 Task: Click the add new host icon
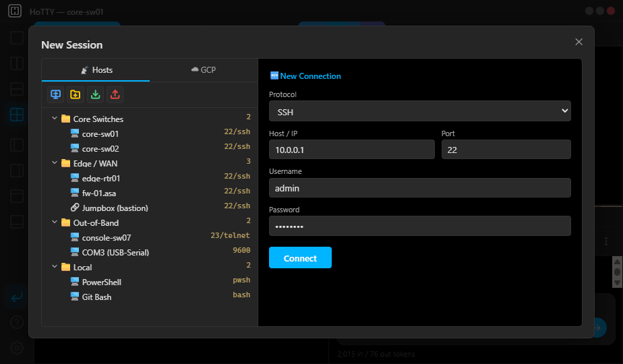coord(55,94)
